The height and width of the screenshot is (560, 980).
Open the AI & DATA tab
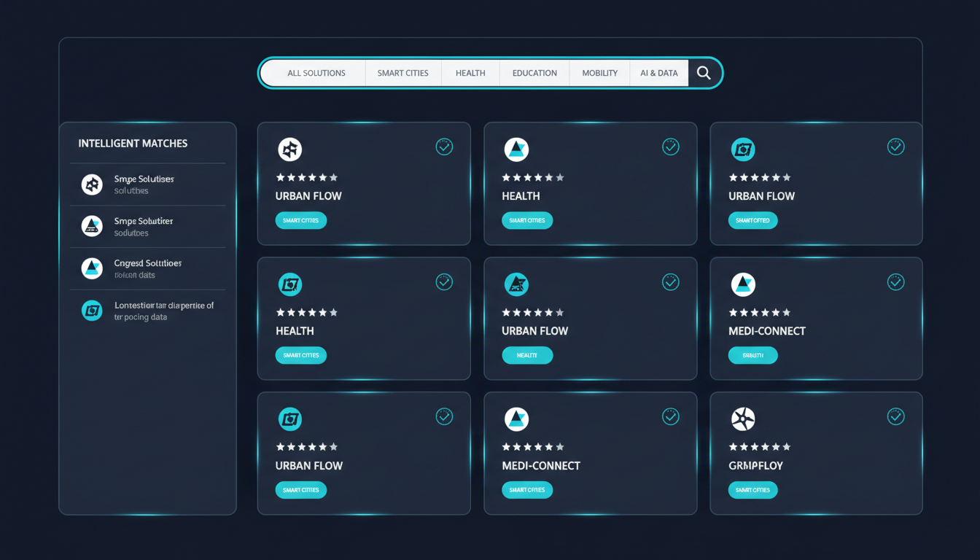[x=659, y=73]
